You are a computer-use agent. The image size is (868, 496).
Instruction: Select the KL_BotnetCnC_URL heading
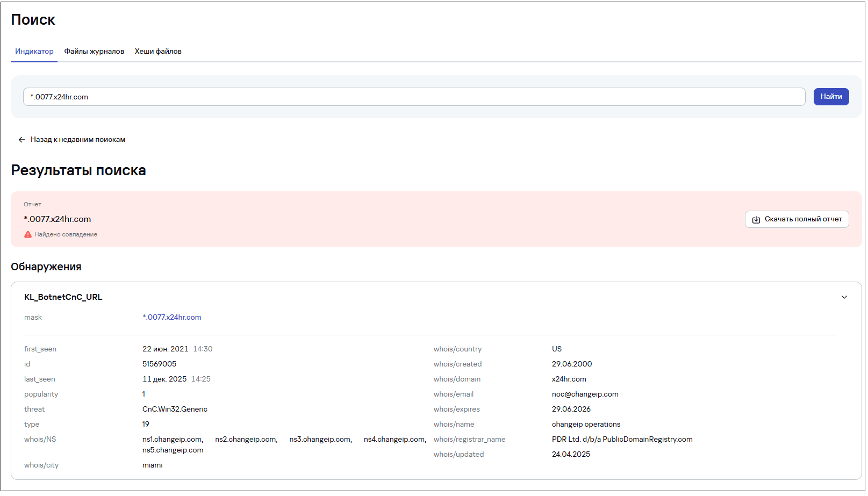pyautogui.click(x=63, y=297)
